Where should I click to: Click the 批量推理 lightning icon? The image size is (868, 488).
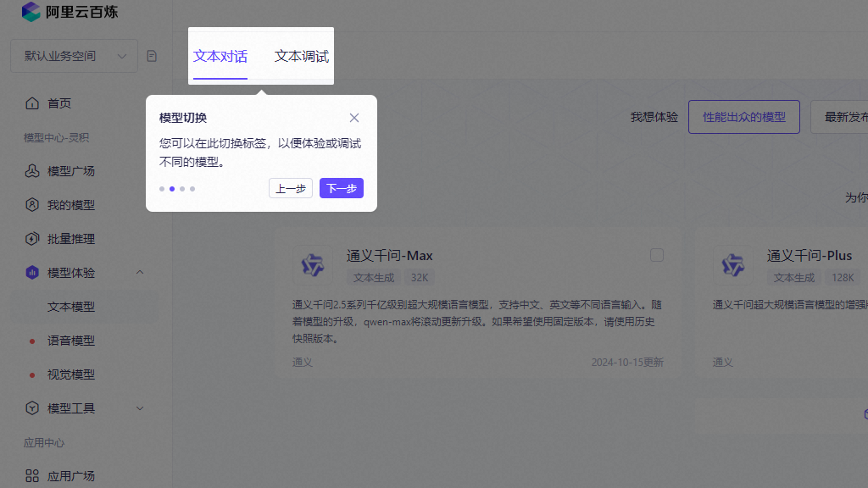[x=32, y=239]
